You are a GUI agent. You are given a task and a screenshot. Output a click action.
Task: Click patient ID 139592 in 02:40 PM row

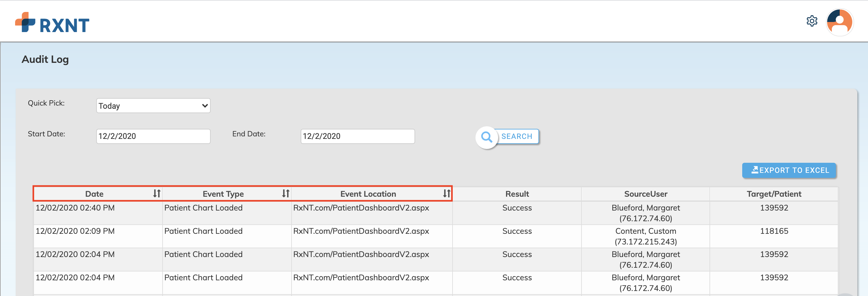pyautogui.click(x=774, y=208)
